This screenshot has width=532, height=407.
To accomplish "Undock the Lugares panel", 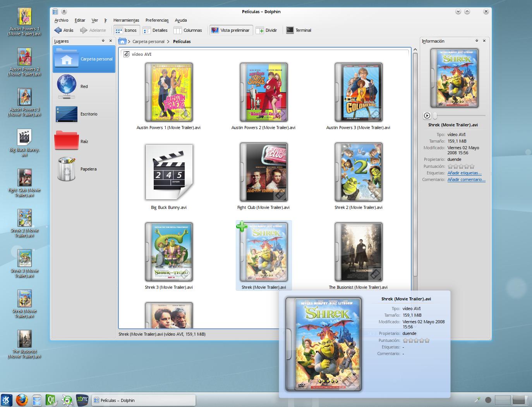I will 103,41.
